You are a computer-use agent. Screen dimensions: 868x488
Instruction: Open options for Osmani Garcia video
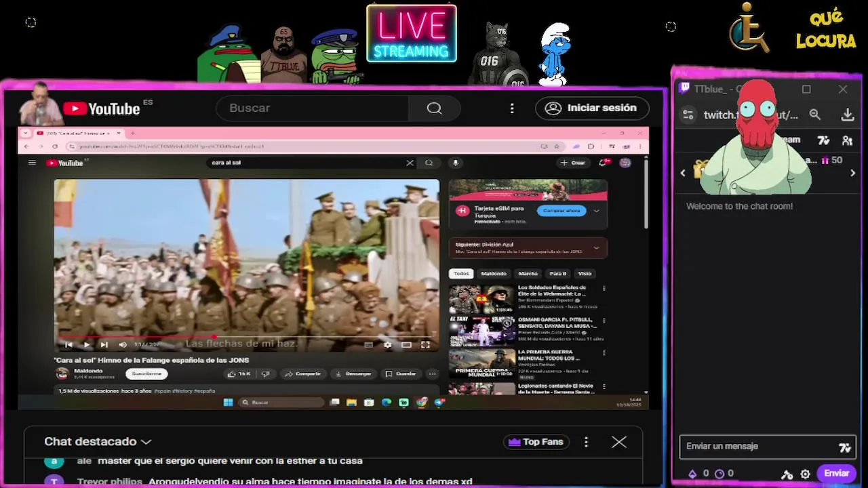604,320
